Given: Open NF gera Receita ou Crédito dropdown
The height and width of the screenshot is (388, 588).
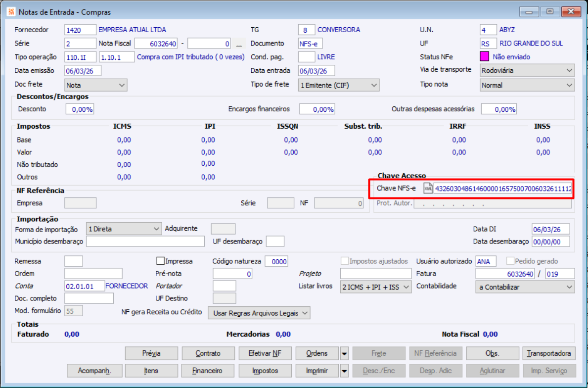Looking at the screenshot, I should (x=259, y=313).
